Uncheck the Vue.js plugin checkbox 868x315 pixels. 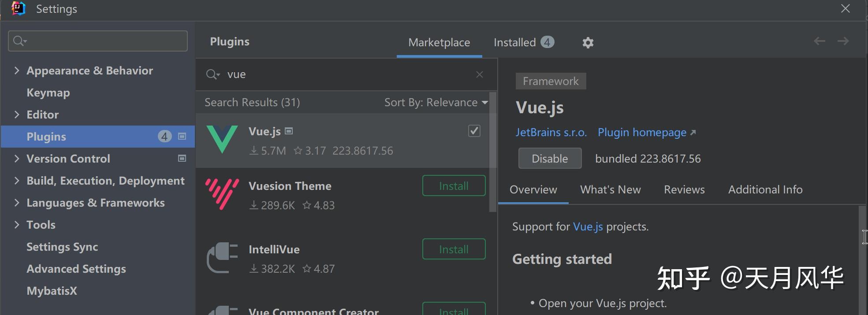pos(474,131)
